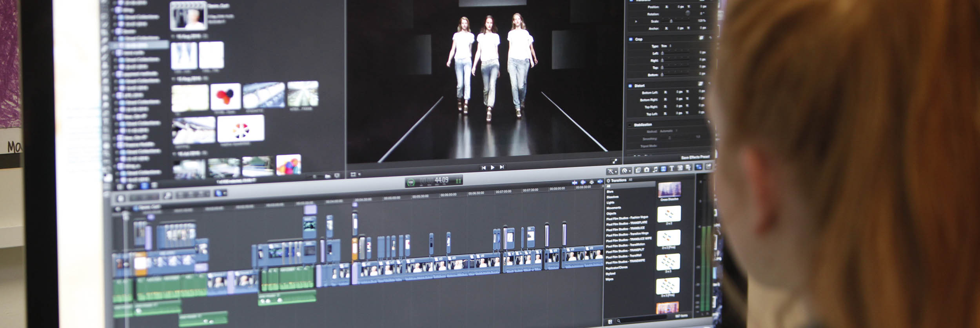Viewport: 980px width, 328px height.
Task: Enable the Stabilization checkbox
Action: [630, 125]
